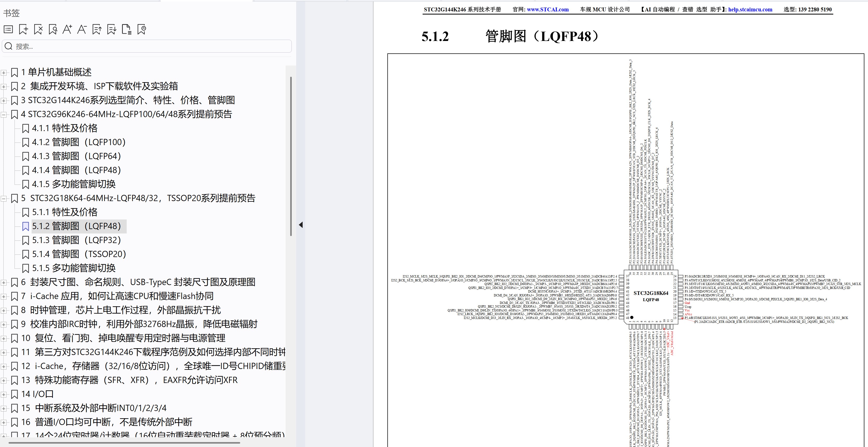This screenshot has height=447, width=868.
Task: Collapse the bookmarks panel with the arrow
Action: click(x=301, y=225)
